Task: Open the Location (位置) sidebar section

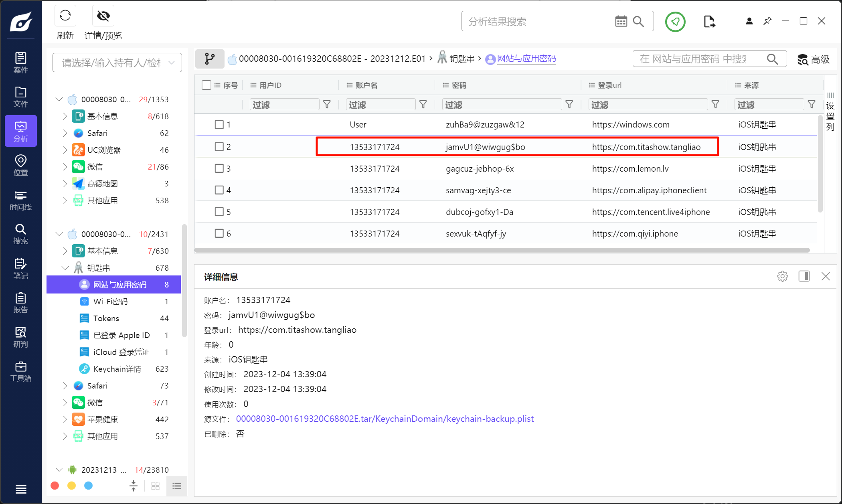Action: (20, 166)
